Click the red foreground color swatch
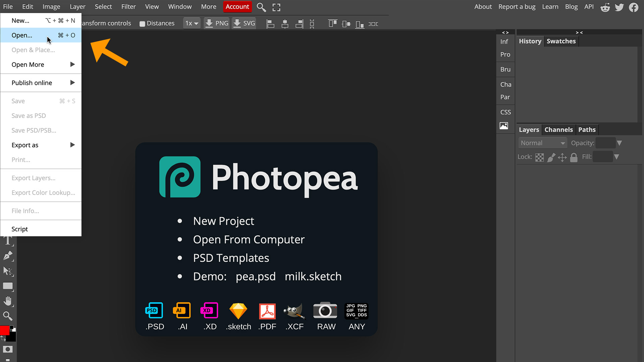 pyautogui.click(x=4, y=330)
